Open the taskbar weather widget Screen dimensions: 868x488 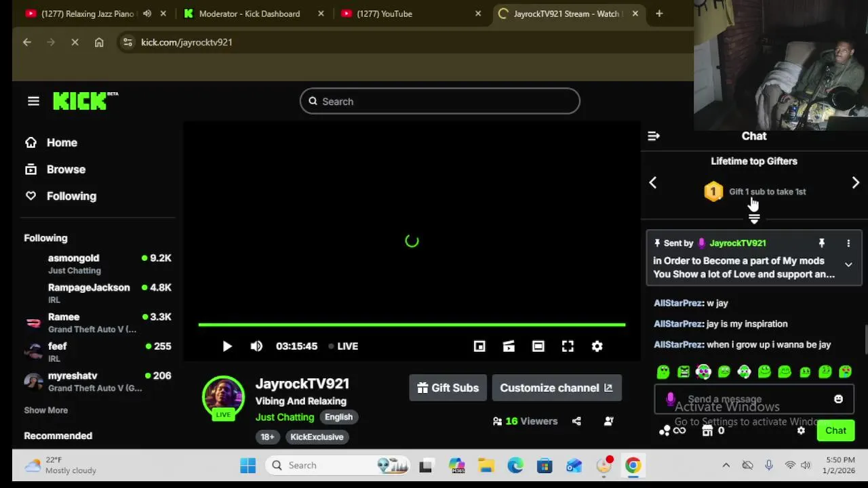click(x=61, y=466)
